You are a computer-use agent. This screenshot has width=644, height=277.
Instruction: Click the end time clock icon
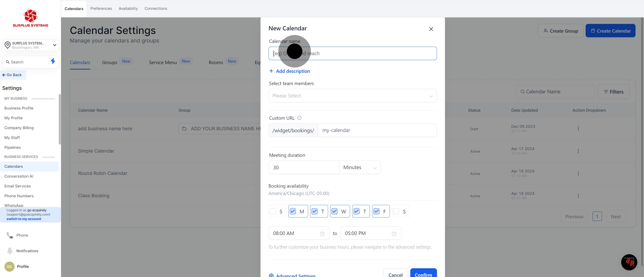point(394,234)
